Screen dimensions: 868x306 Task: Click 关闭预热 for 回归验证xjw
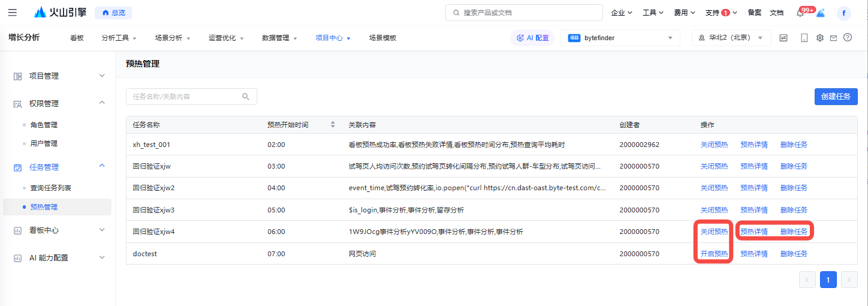click(714, 166)
